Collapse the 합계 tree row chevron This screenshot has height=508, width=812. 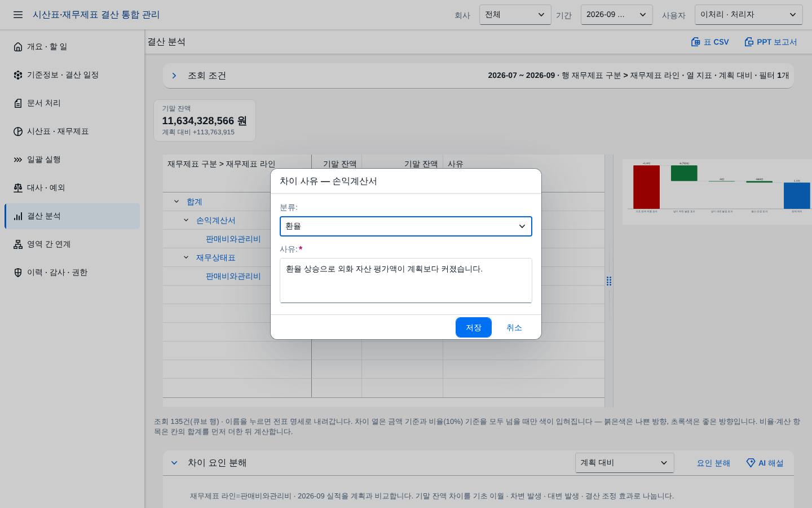[x=176, y=202]
